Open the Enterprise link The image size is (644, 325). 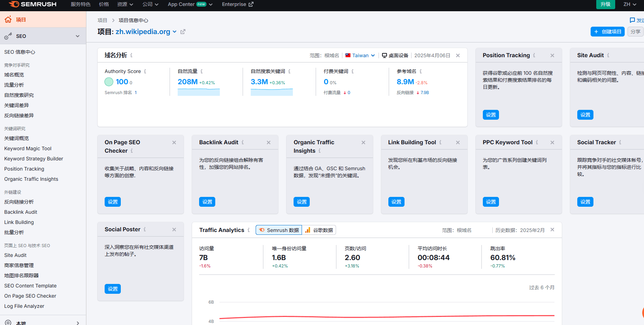click(x=238, y=4)
